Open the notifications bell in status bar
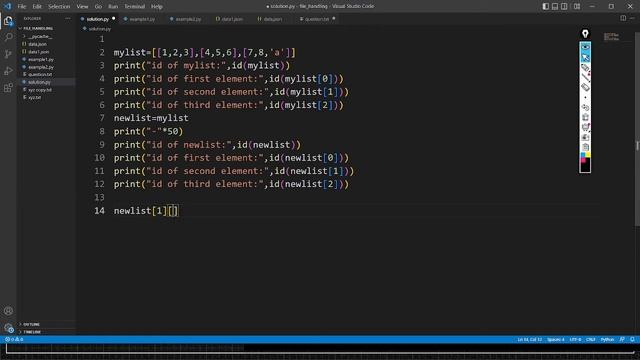 click(632, 339)
